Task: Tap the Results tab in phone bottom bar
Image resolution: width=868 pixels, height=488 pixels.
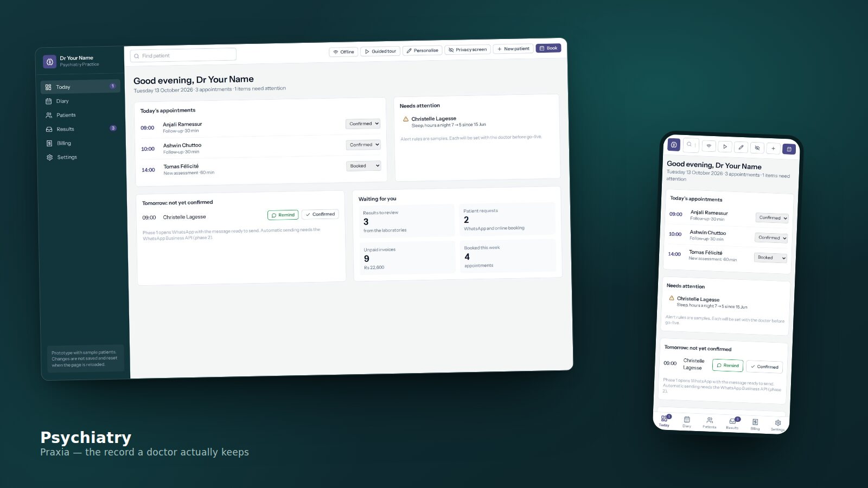Action: (732, 423)
